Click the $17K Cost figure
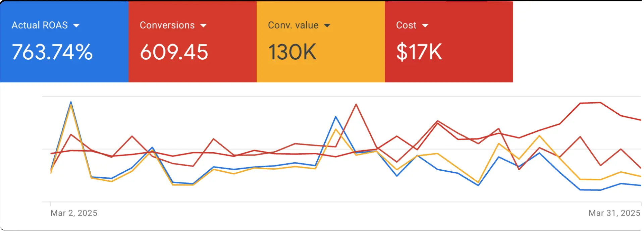This screenshot has height=231, width=644. [x=419, y=51]
